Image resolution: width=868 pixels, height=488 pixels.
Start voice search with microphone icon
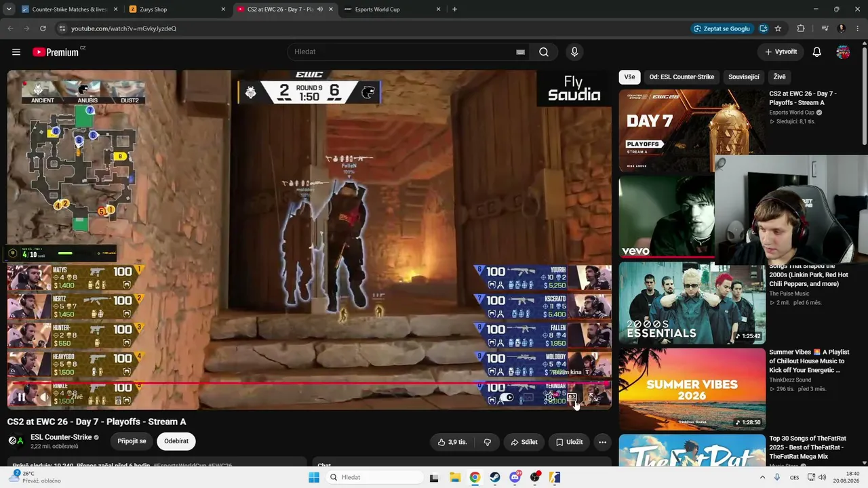coord(574,52)
